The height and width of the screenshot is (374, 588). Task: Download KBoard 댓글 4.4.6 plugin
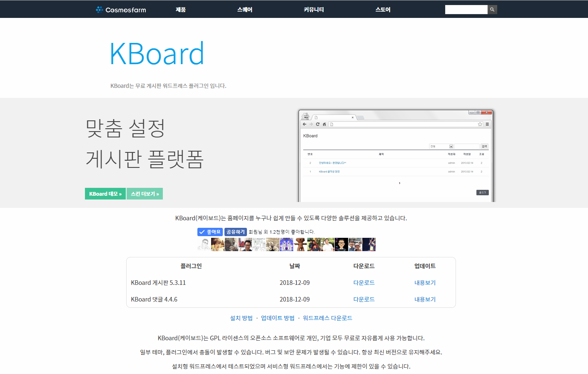click(x=364, y=299)
